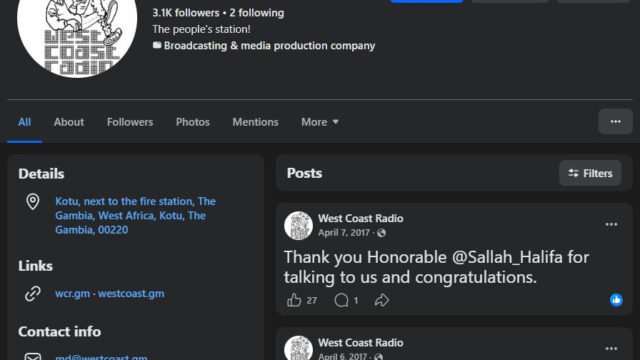640x360 pixels.
Task: Click the chain link icon under Links
Action: [33, 293]
